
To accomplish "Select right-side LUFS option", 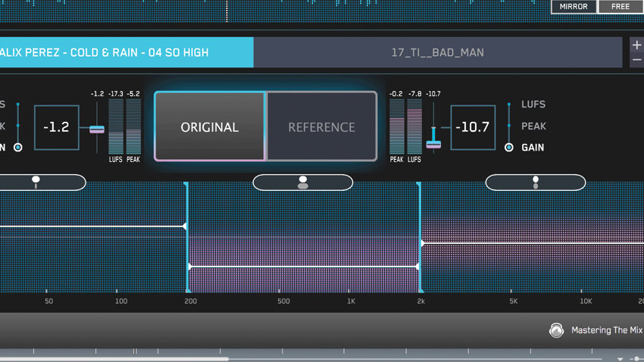I will [533, 105].
